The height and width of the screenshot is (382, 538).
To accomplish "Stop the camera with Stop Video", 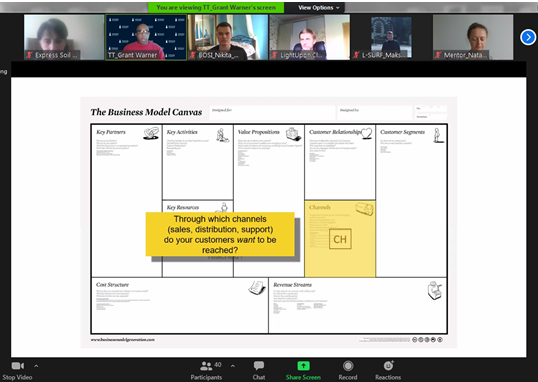I will point(17,371).
